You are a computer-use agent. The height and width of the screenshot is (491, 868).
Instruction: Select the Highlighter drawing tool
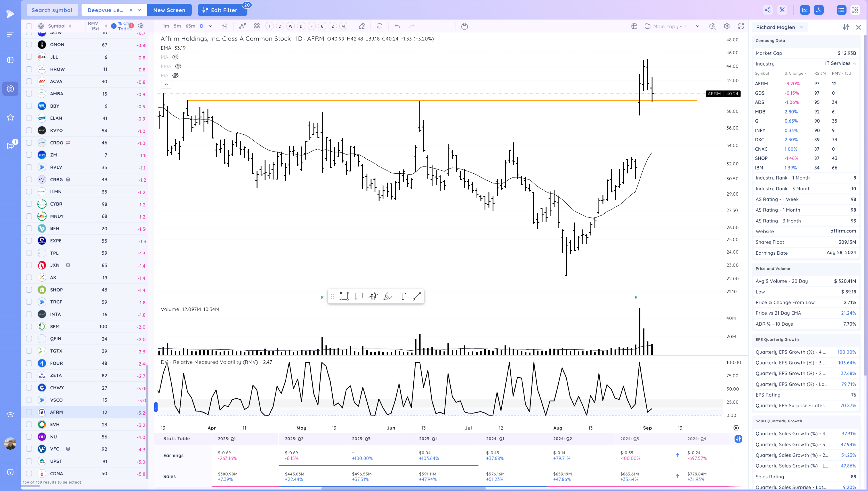(388, 296)
